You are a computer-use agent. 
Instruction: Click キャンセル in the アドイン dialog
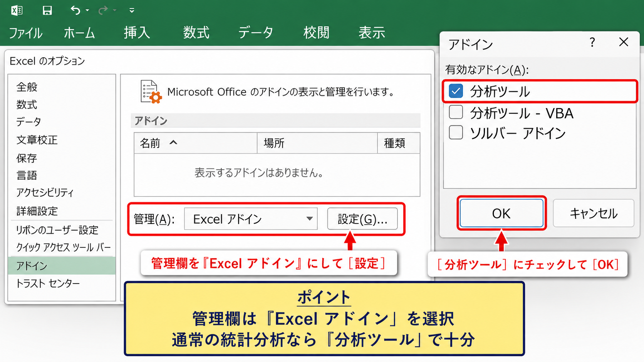pyautogui.click(x=594, y=213)
